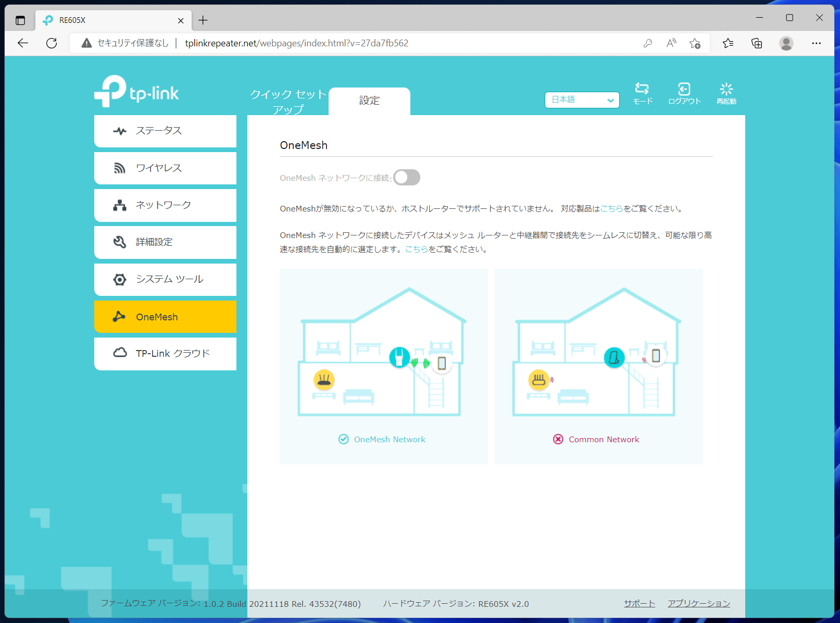Add page to favorites star icon
840x623 pixels.
click(695, 43)
